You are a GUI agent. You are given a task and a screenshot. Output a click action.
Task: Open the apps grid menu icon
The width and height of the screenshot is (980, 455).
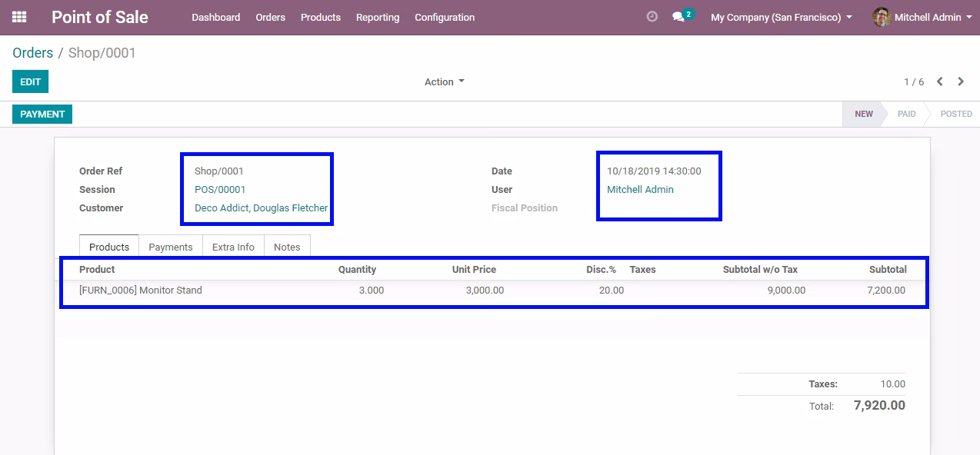(x=19, y=17)
